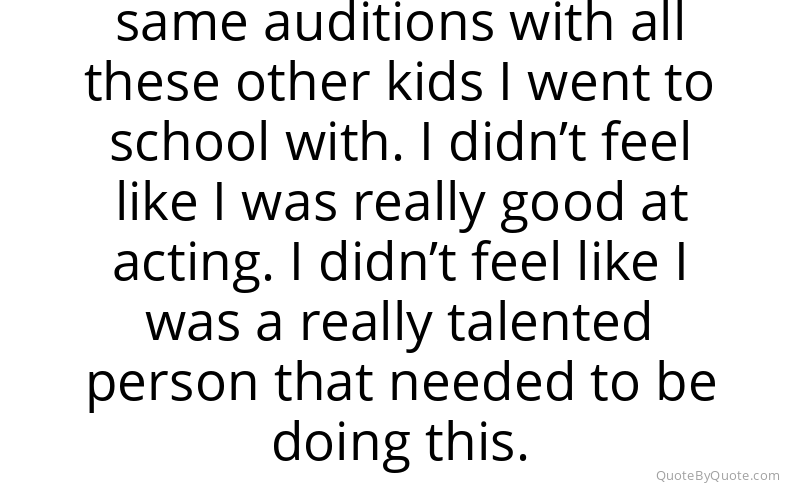Click the word "that" after "person"
Screen dimensions: 800x500
(x=324, y=382)
